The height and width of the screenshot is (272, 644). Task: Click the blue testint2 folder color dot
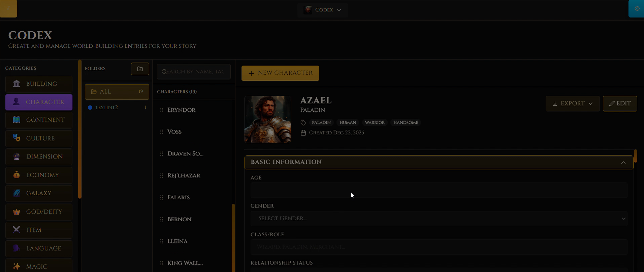click(90, 108)
